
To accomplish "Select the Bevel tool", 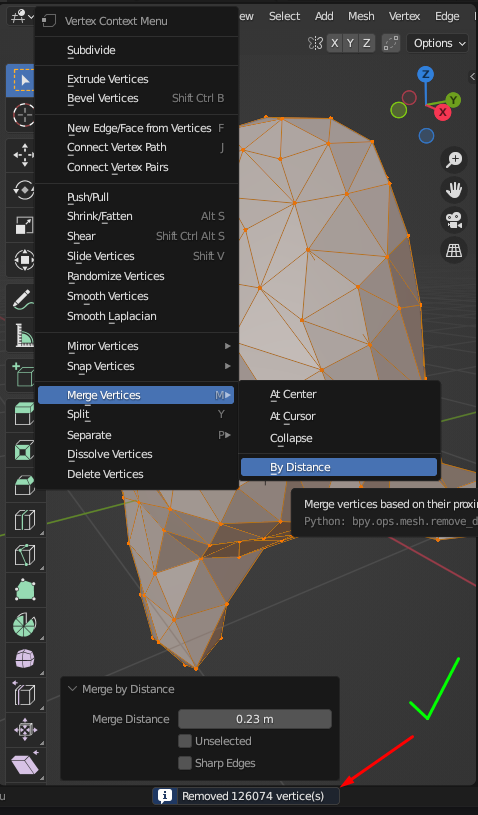I will (x=24, y=485).
